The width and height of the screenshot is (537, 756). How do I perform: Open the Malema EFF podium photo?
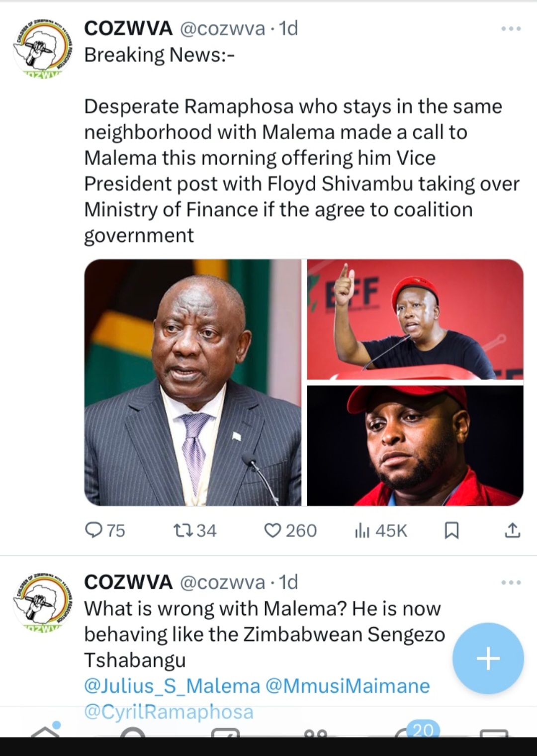[x=415, y=319]
